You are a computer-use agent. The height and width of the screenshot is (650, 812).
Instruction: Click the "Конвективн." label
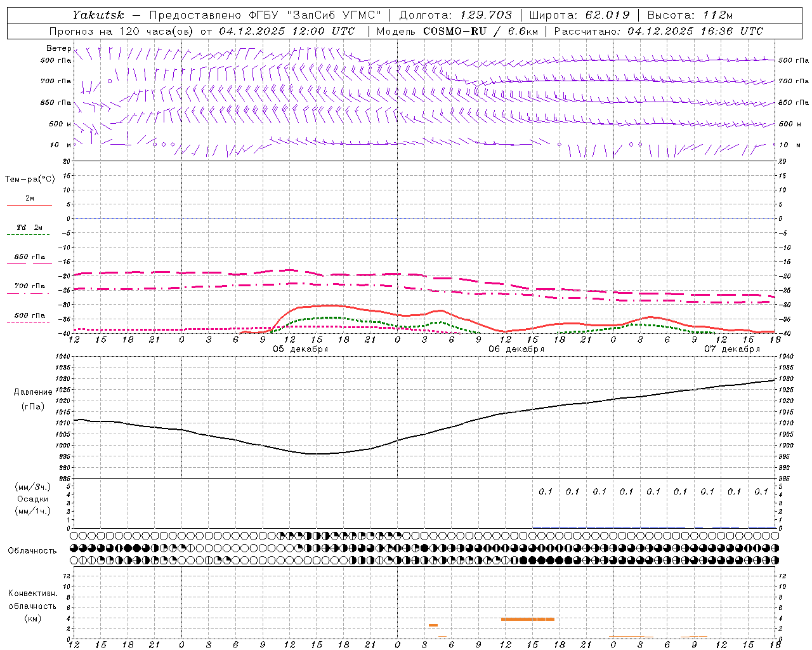(x=33, y=594)
